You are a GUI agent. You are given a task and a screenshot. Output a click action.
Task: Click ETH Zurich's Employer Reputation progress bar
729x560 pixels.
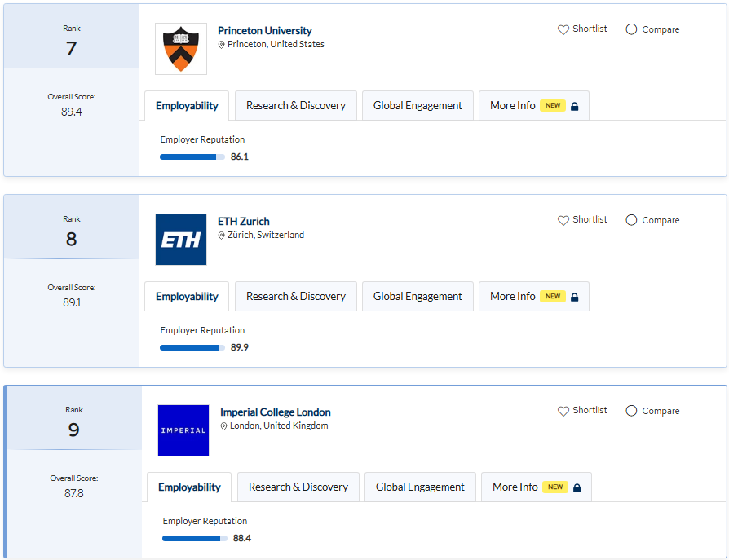coord(192,347)
